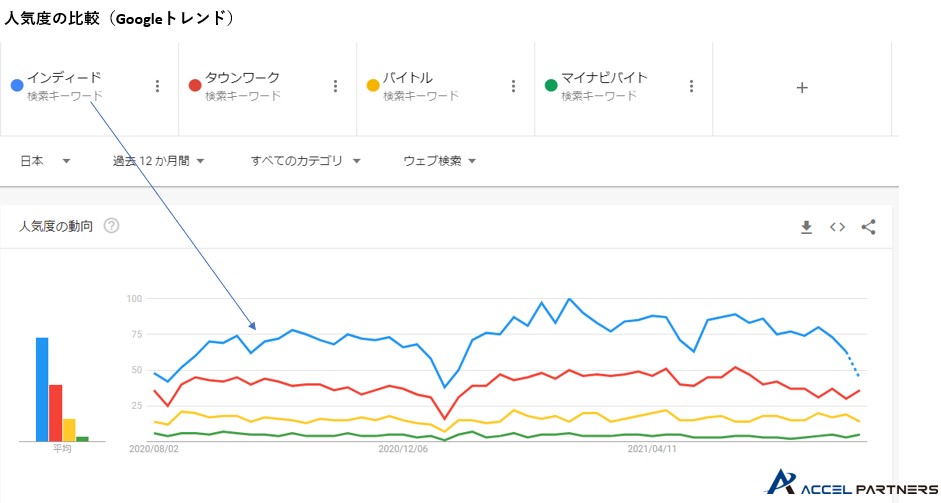Share the 人気度の動向 chart
The height and width of the screenshot is (503, 941).
point(868,227)
